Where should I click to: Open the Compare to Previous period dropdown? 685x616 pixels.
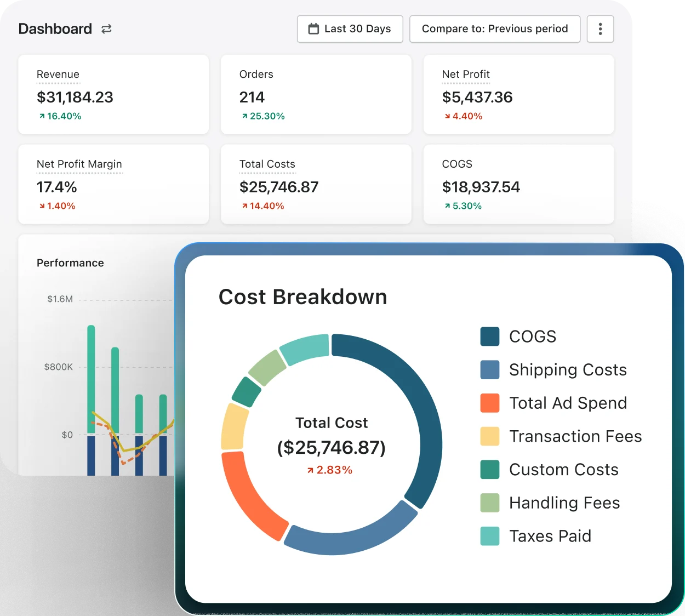coord(494,28)
